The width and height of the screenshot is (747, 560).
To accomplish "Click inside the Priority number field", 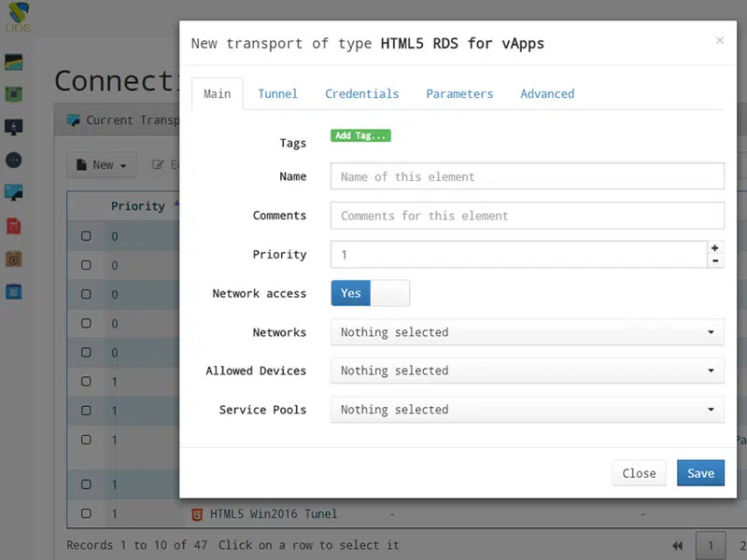I will (x=519, y=254).
